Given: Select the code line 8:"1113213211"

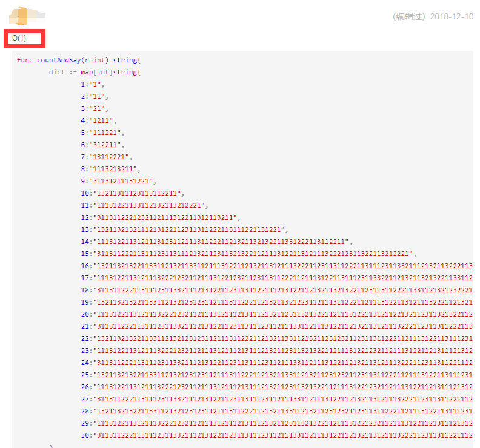Looking at the screenshot, I should [110, 169].
